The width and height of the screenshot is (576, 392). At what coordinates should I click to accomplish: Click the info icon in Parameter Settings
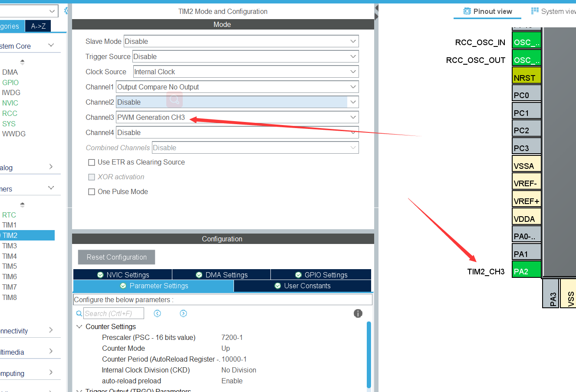(358, 313)
